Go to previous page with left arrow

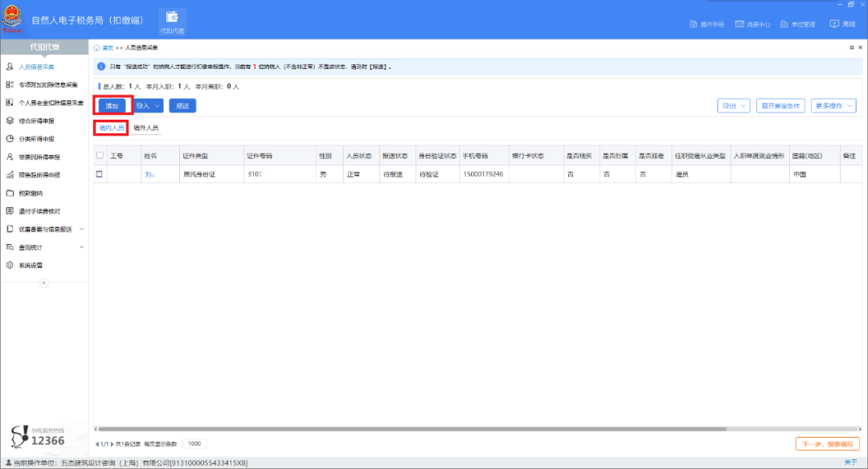coord(97,444)
